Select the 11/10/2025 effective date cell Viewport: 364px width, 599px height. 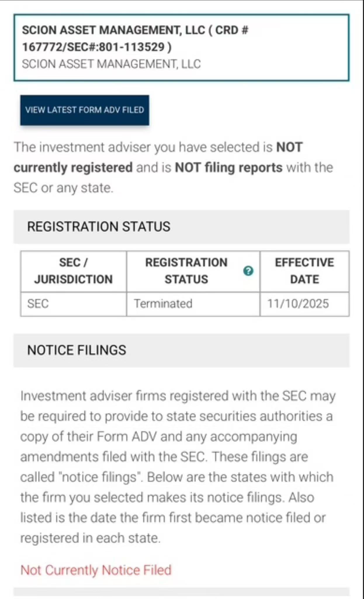[304, 304]
